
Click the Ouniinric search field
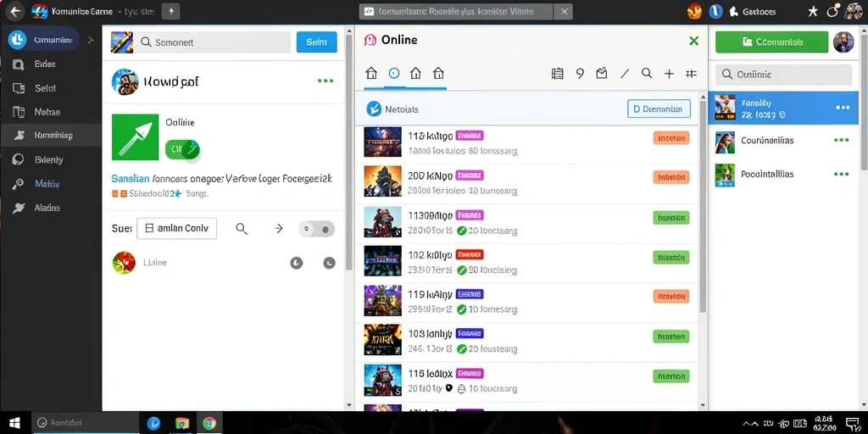(x=784, y=75)
